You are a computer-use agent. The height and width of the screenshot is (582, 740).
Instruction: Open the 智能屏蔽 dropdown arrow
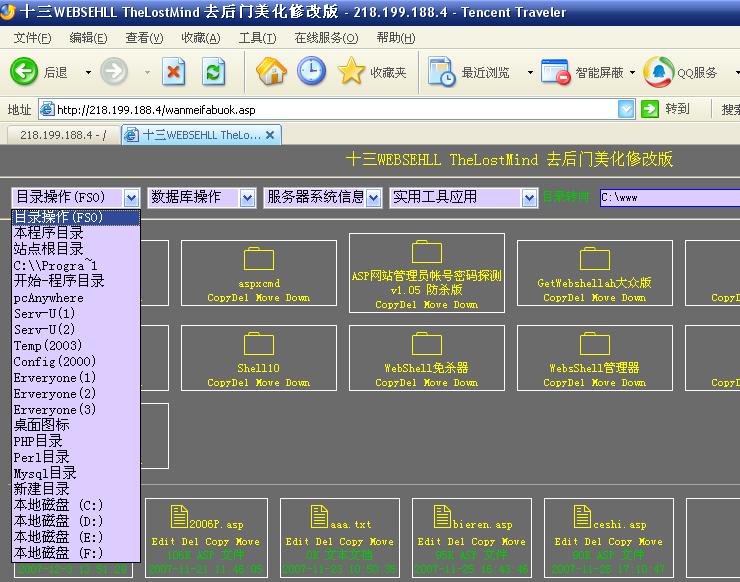(632, 72)
